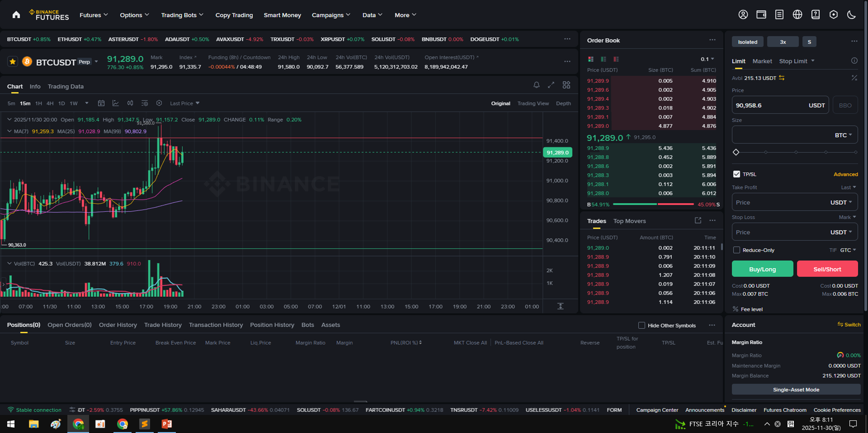This screenshot has height=433, width=868.
Task: Open the help question-mark icon
Action: point(815,15)
